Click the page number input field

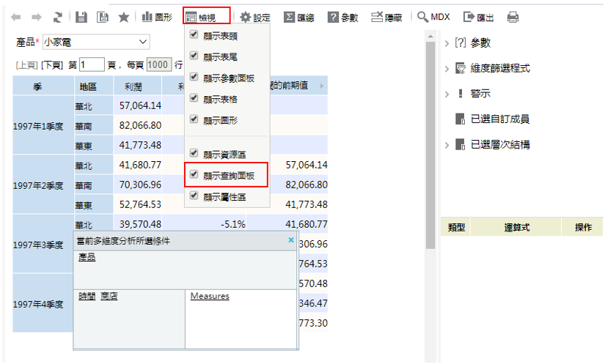(x=92, y=65)
